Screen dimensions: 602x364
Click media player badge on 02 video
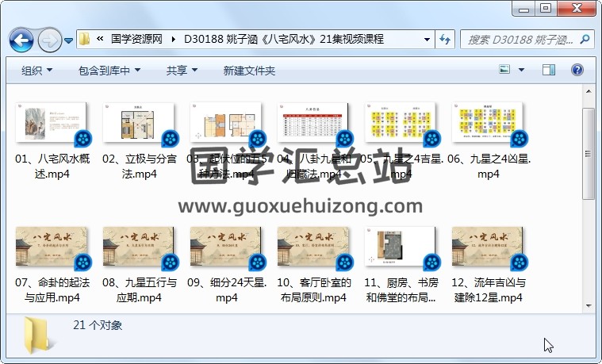[170, 139]
